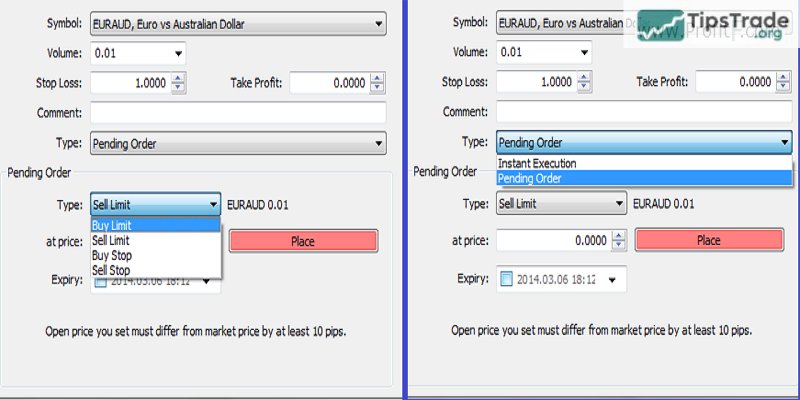Open the right panel Expiry date dropdown

(611, 279)
